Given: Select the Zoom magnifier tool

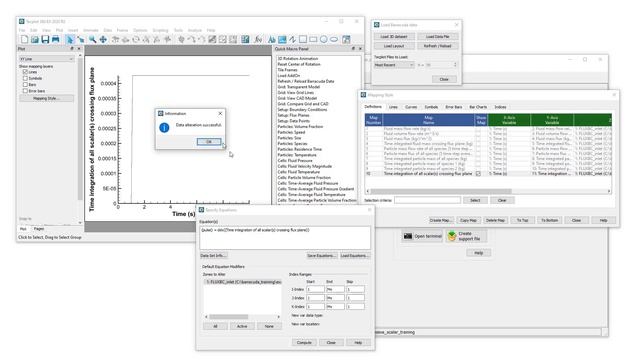Looking at the screenshot, I should pos(93,40).
